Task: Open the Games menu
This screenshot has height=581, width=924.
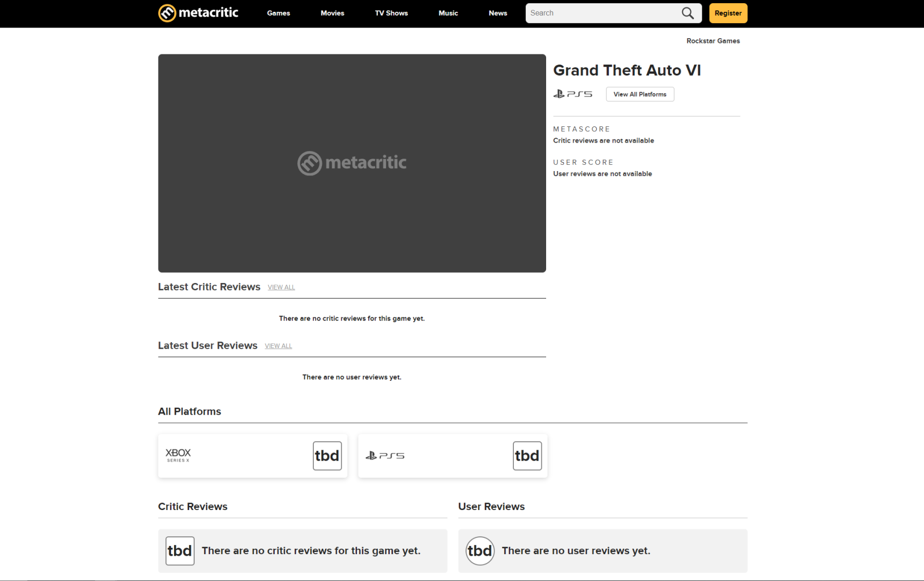Action: click(278, 13)
